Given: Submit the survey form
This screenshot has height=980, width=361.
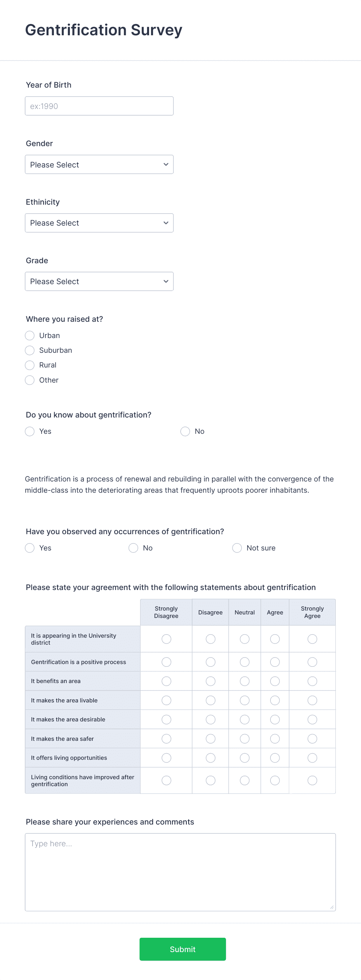Looking at the screenshot, I should [x=183, y=949].
